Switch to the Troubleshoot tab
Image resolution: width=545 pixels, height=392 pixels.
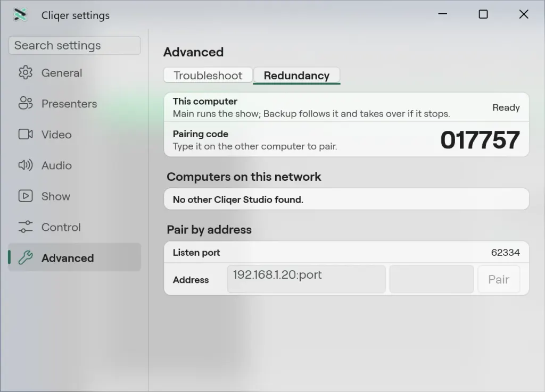[x=208, y=76]
